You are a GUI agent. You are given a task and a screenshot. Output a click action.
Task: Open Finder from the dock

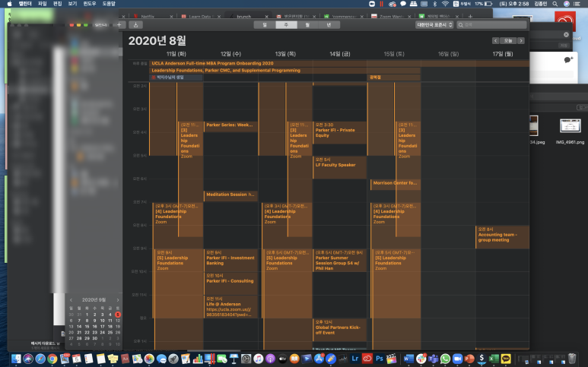(x=16, y=359)
